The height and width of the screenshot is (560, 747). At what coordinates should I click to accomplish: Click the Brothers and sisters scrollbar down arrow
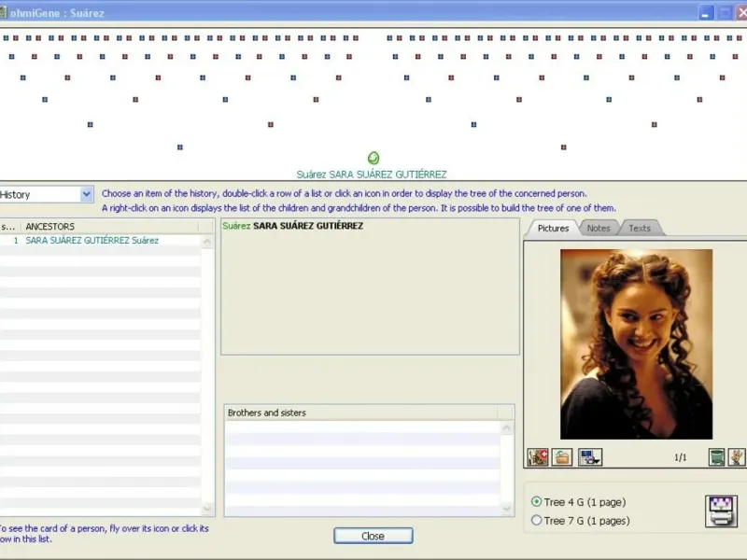click(x=506, y=509)
